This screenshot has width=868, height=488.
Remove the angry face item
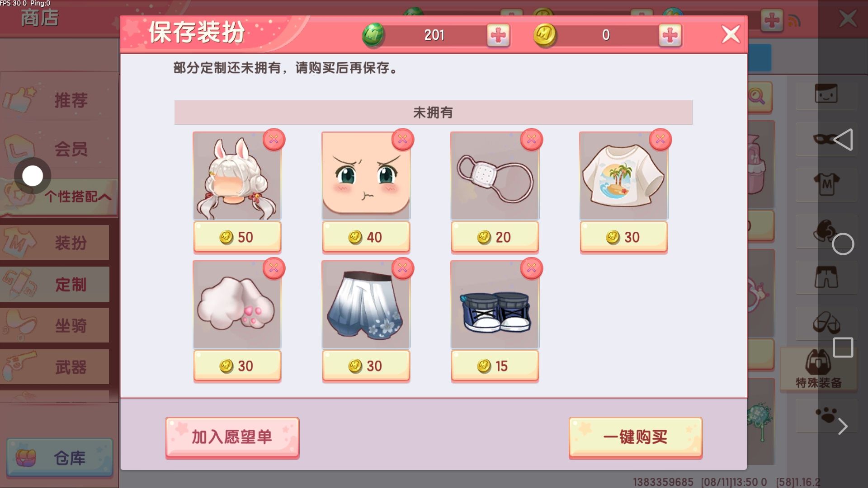[403, 139]
